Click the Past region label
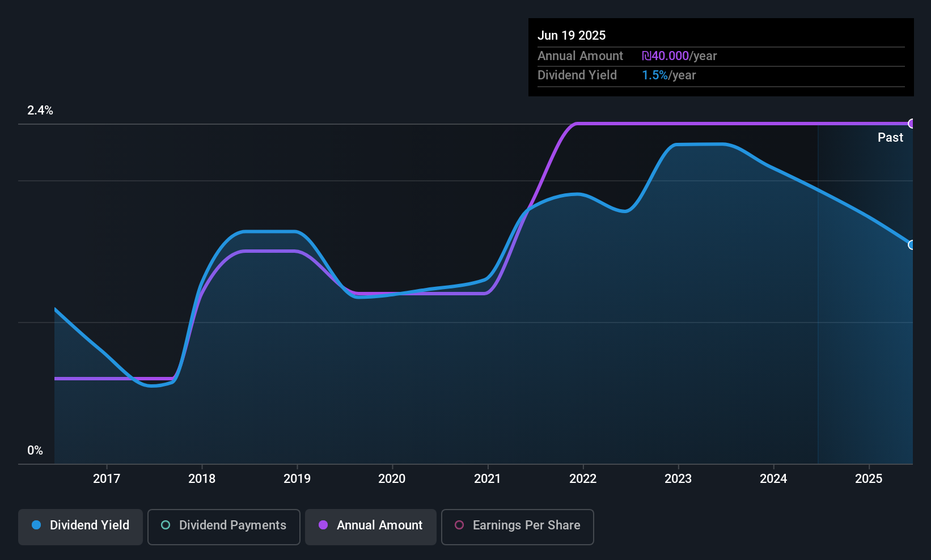Screen dimensions: 931x560 (890, 137)
